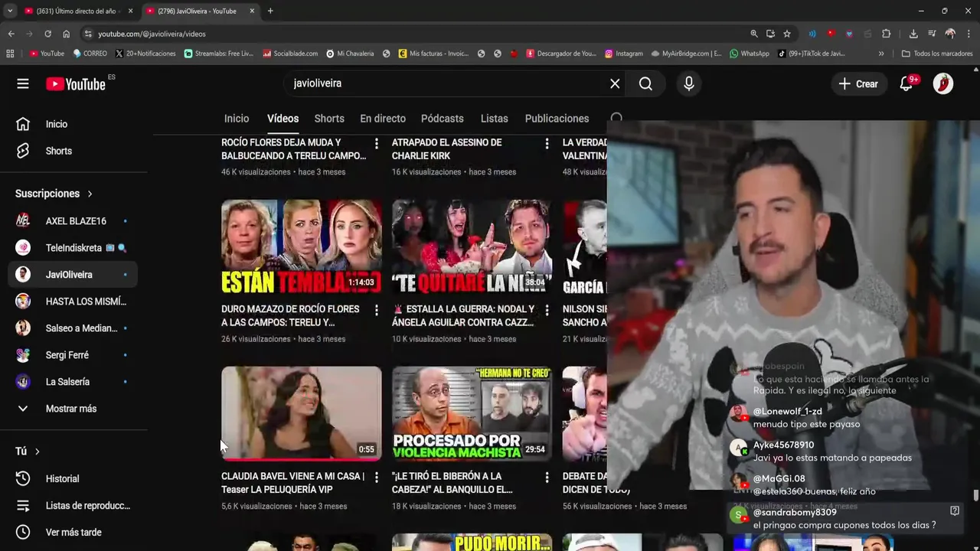Open the browser home page

click(x=66, y=34)
